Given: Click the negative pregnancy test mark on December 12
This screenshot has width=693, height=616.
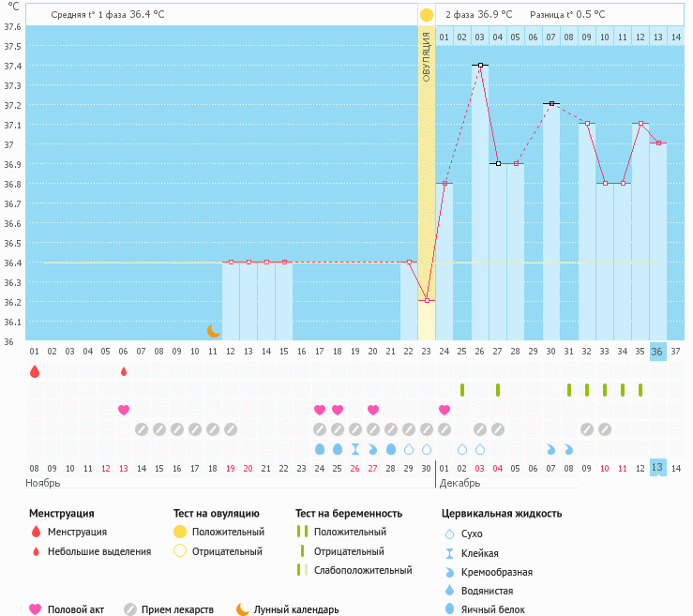Looking at the screenshot, I should (640, 390).
